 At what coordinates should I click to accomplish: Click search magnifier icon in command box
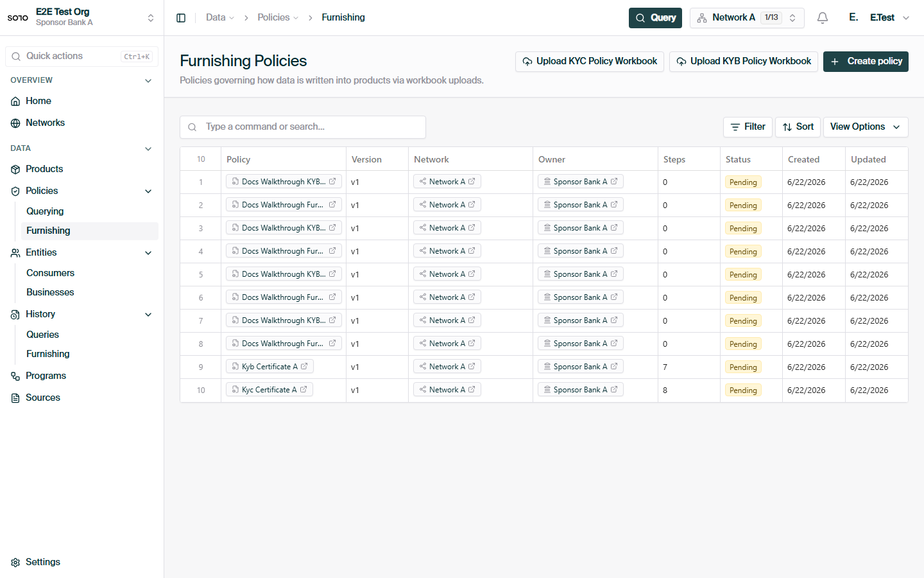pyautogui.click(x=192, y=127)
